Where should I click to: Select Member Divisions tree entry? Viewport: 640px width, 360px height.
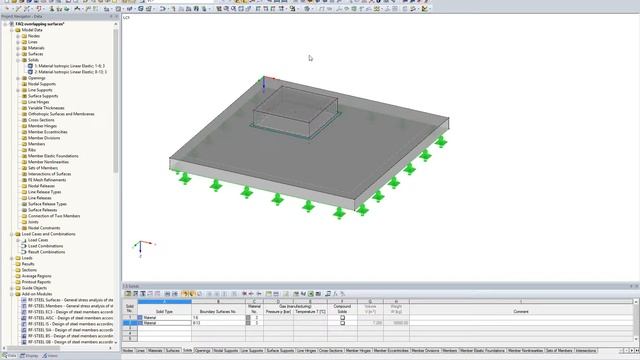pyautogui.click(x=44, y=138)
